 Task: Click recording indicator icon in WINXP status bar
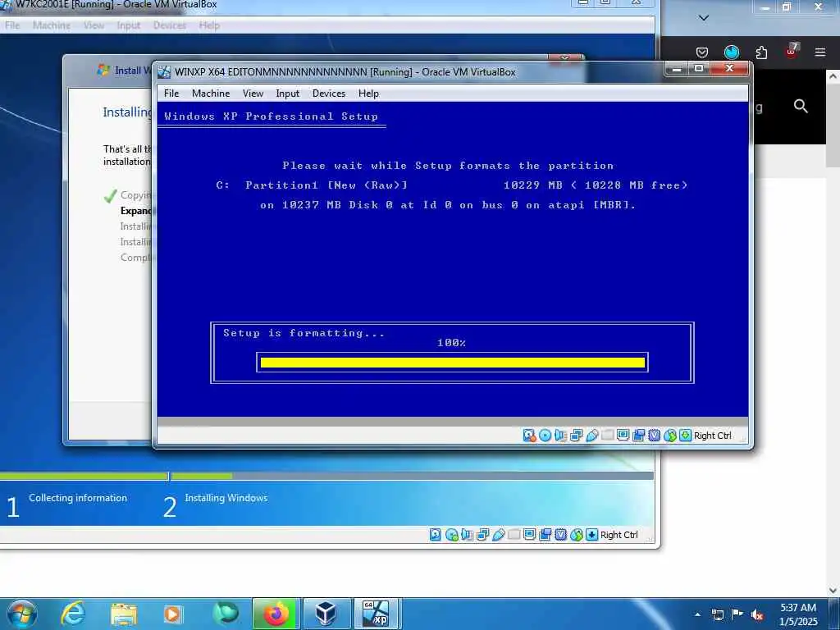pos(638,436)
